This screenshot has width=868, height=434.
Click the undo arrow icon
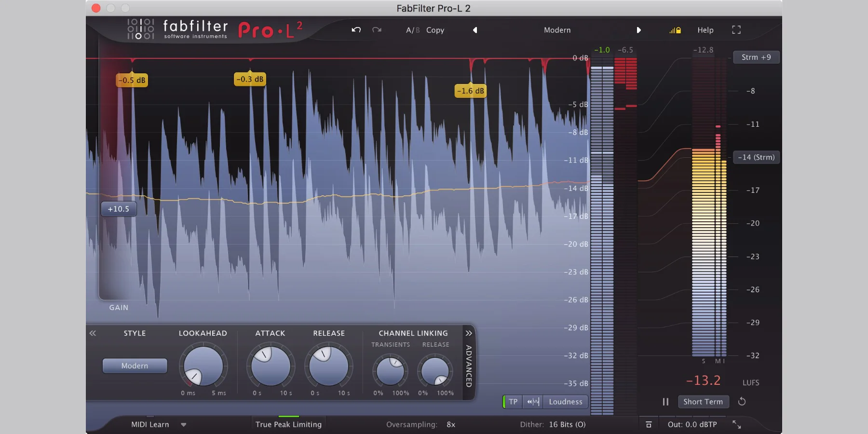(x=356, y=30)
